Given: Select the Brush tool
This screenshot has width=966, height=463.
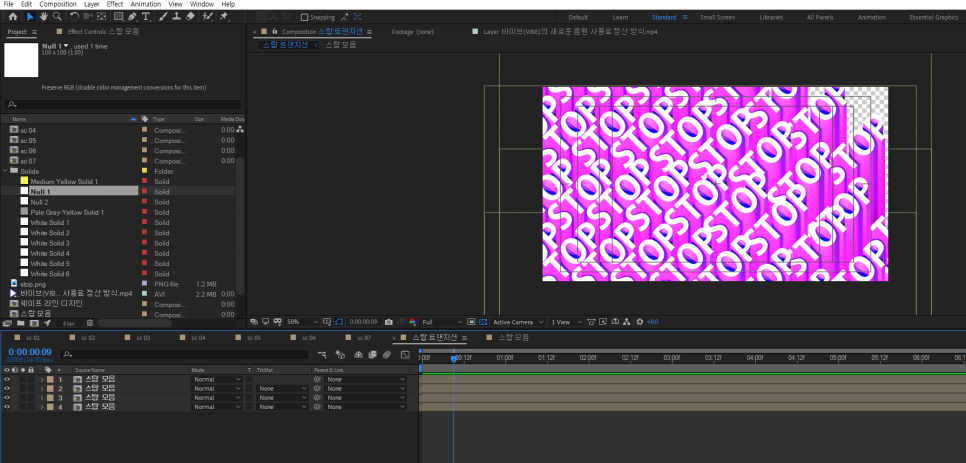Looking at the screenshot, I should (x=163, y=17).
